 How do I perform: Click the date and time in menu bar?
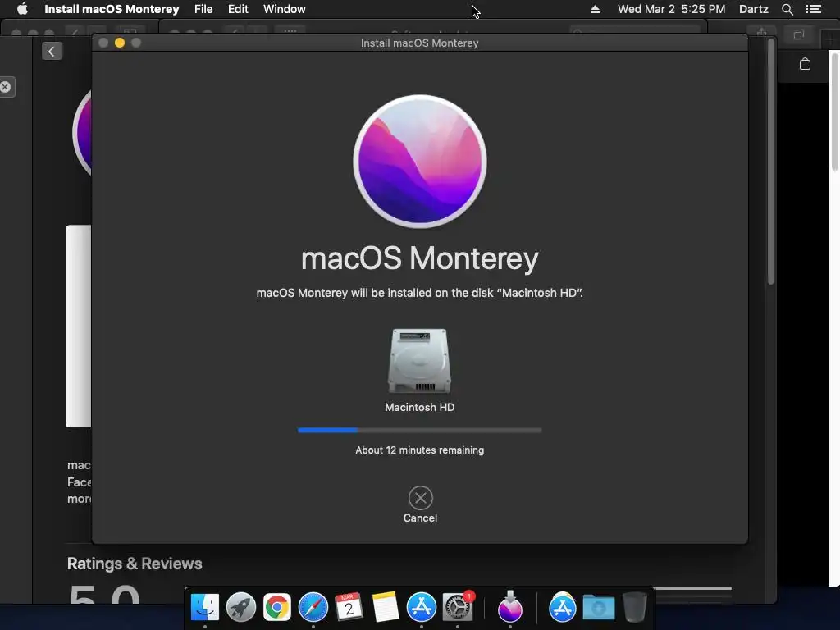671,9
